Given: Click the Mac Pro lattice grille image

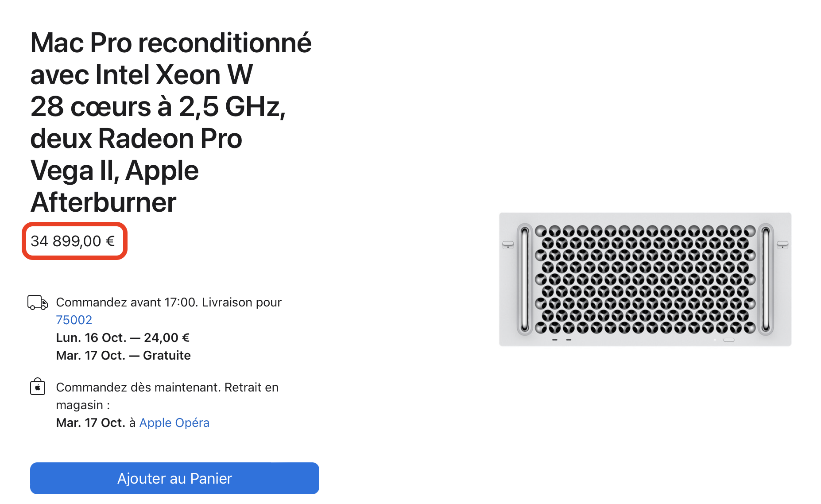Looking at the screenshot, I should 645,279.
